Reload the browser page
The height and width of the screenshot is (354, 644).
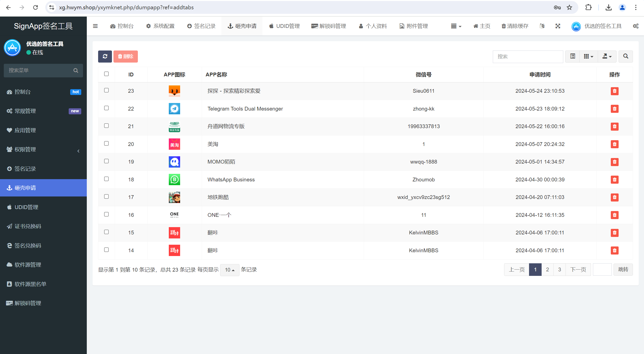coord(35,8)
